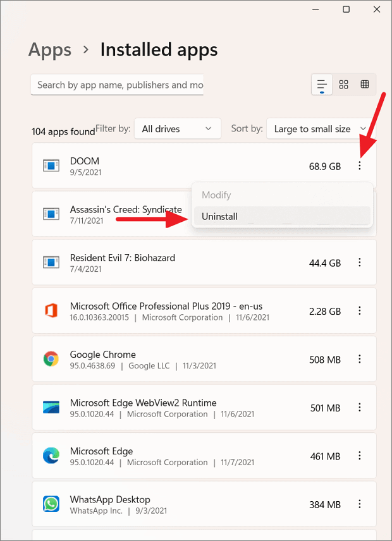
Task: Open WhatsApp Desktop more options menu
Action: [x=360, y=504]
